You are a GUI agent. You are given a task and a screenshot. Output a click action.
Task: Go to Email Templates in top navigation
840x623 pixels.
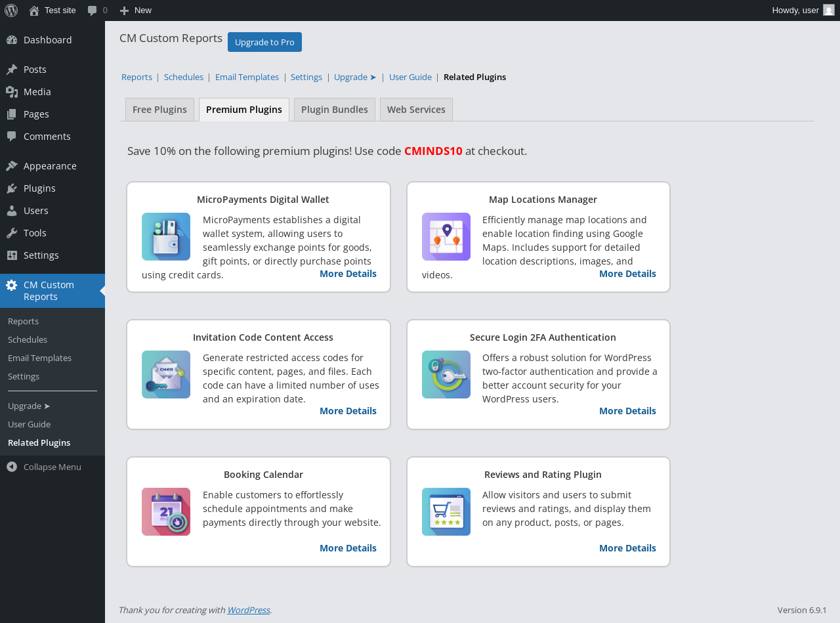coord(247,77)
